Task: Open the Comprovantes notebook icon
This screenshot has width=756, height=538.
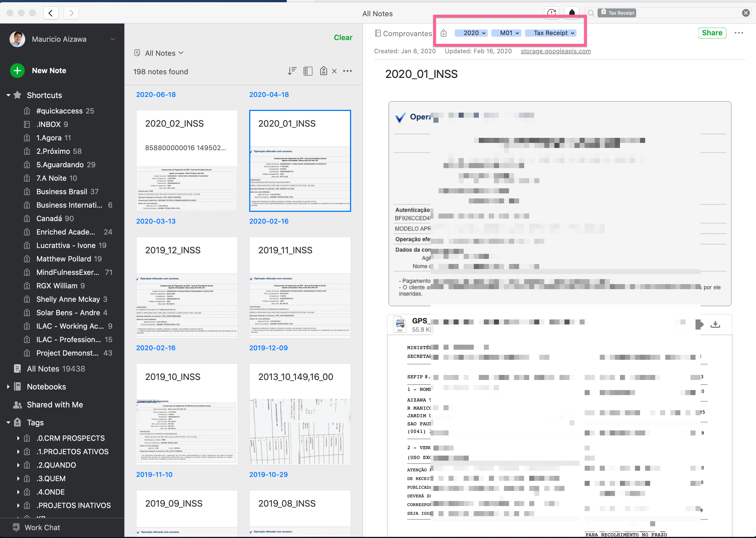Action: (378, 33)
